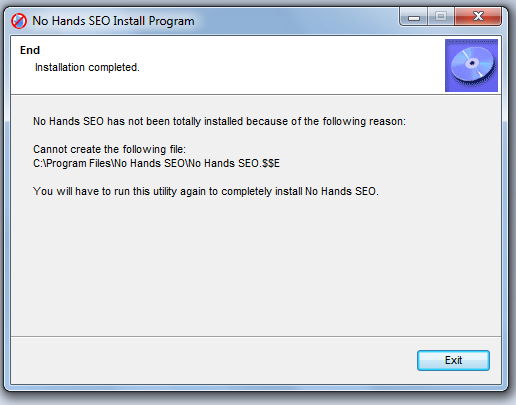Click the "You will have to run this utility again" line
The width and height of the screenshot is (516, 405).
(x=206, y=191)
